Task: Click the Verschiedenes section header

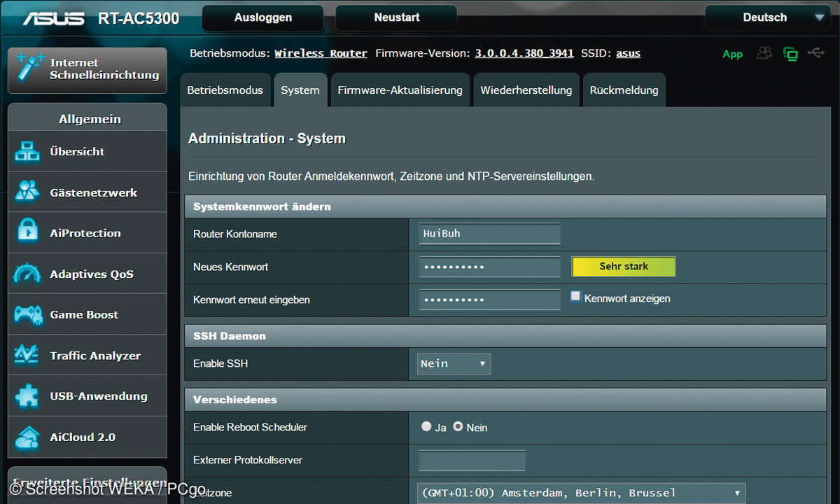Action: pos(505,400)
